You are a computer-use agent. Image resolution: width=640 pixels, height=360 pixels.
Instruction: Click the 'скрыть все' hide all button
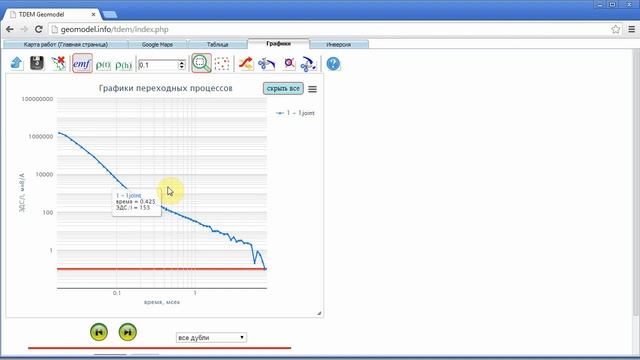click(283, 88)
